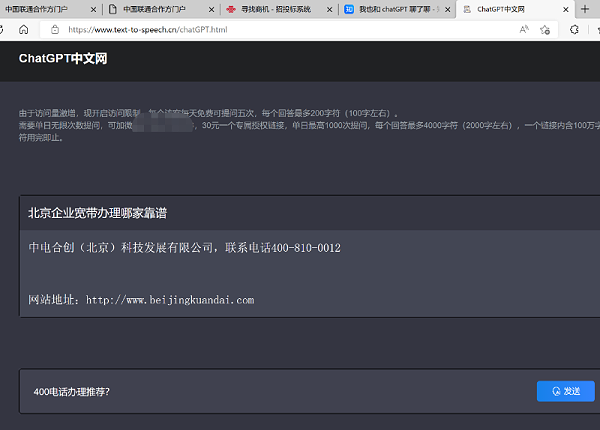The image size is (600, 430).
Task: Click the browser Home icon
Action: pyautogui.click(x=24, y=29)
